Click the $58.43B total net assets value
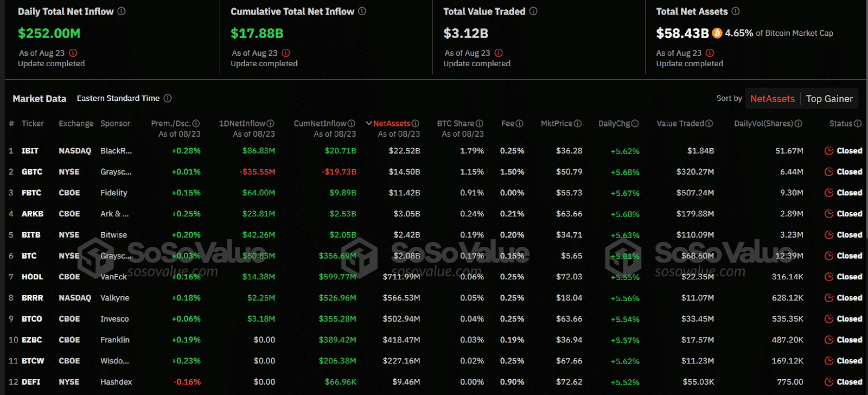The height and width of the screenshot is (395, 868). click(x=682, y=33)
